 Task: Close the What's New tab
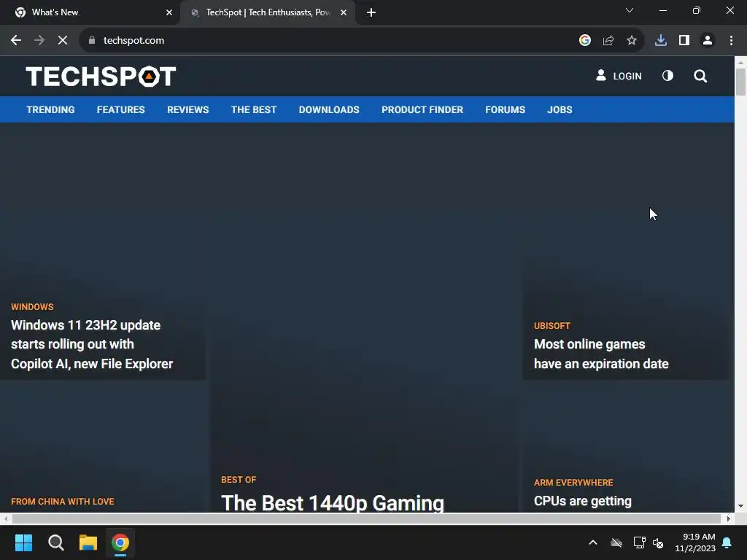click(169, 12)
